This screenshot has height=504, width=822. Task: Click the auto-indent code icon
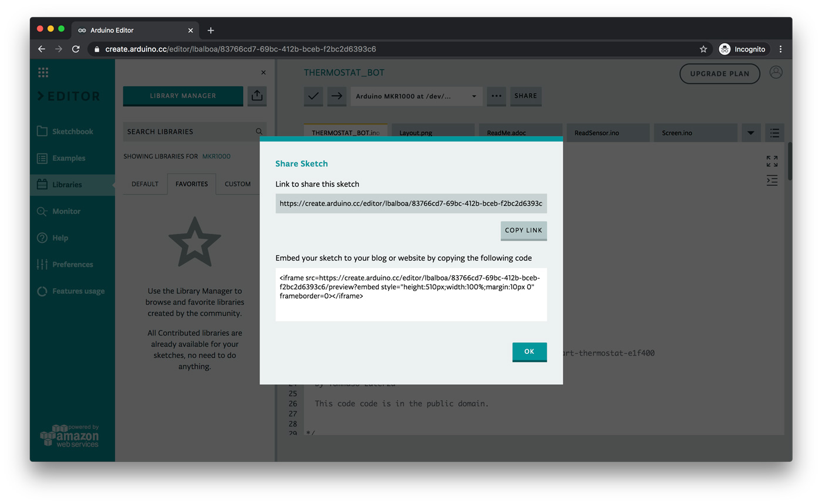[x=772, y=180]
